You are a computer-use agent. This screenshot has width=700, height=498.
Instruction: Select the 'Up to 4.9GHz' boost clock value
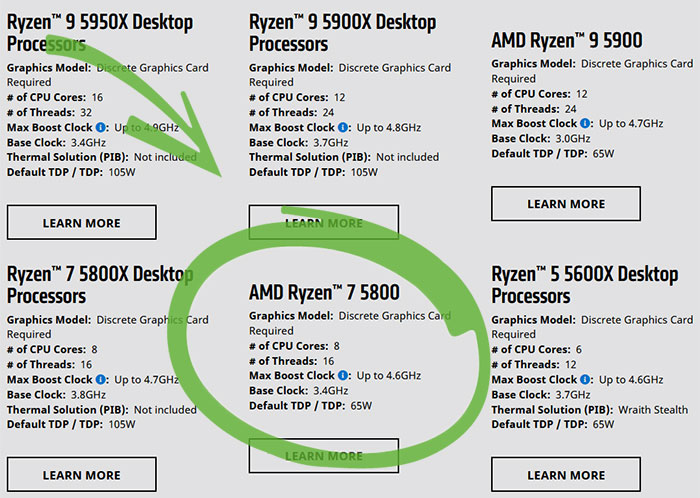click(x=146, y=128)
